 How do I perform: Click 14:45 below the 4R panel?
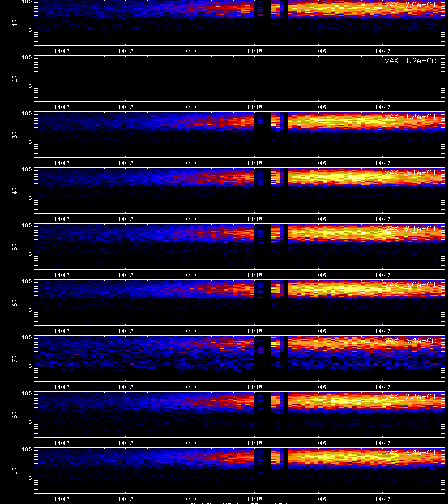(x=254, y=219)
